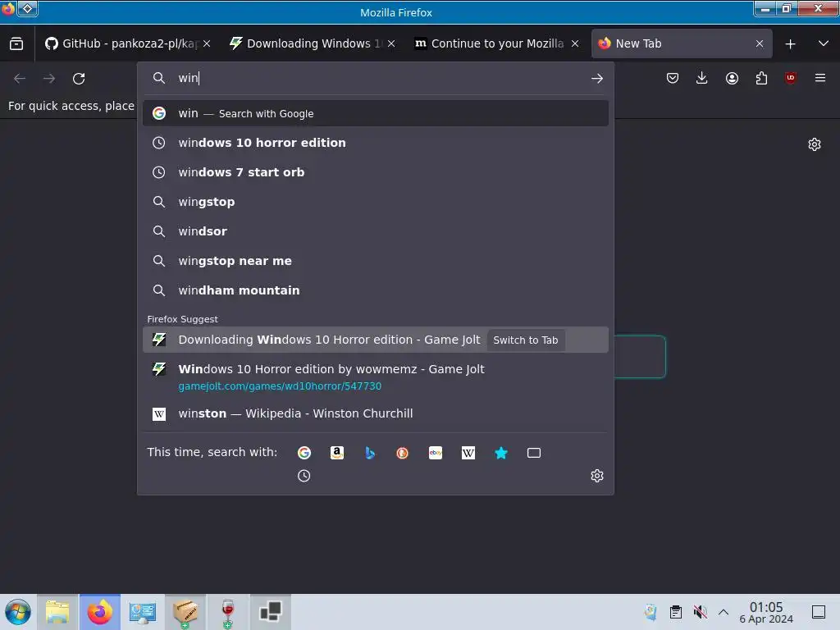Choose 'windows 10 horror edition' history suggestion
The image size is (840, 630).
click(375, 143)
